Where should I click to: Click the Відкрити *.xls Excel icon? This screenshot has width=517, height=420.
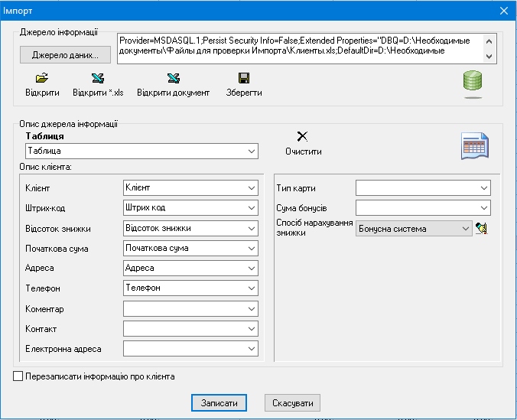click(x=97, y=78)
